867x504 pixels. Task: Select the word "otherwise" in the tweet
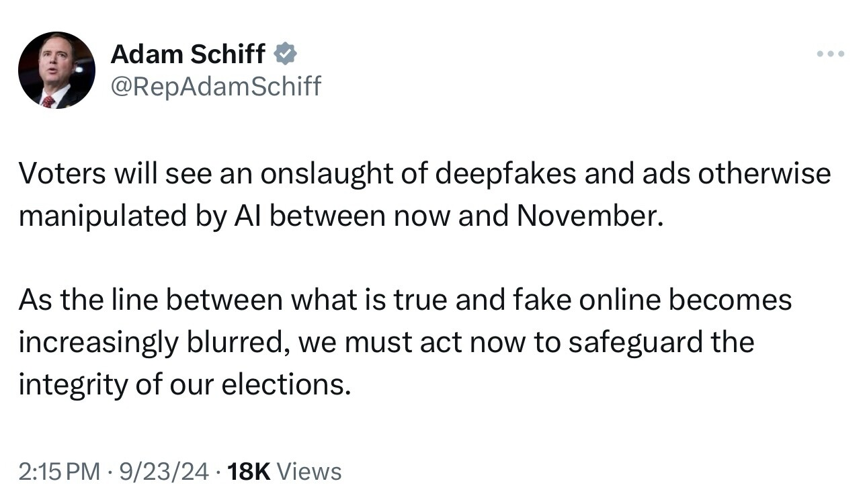[x=764, y=173]
